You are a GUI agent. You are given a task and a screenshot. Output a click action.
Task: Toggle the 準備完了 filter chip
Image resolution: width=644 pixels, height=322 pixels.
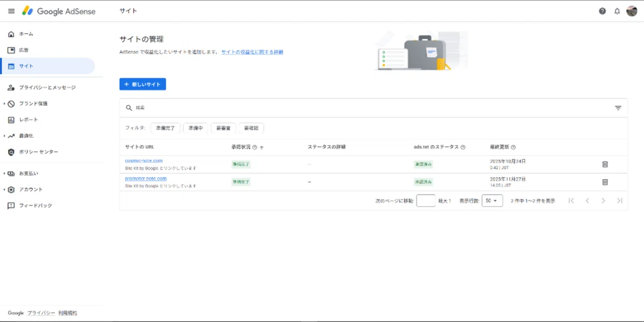click(x=165, y=128)
